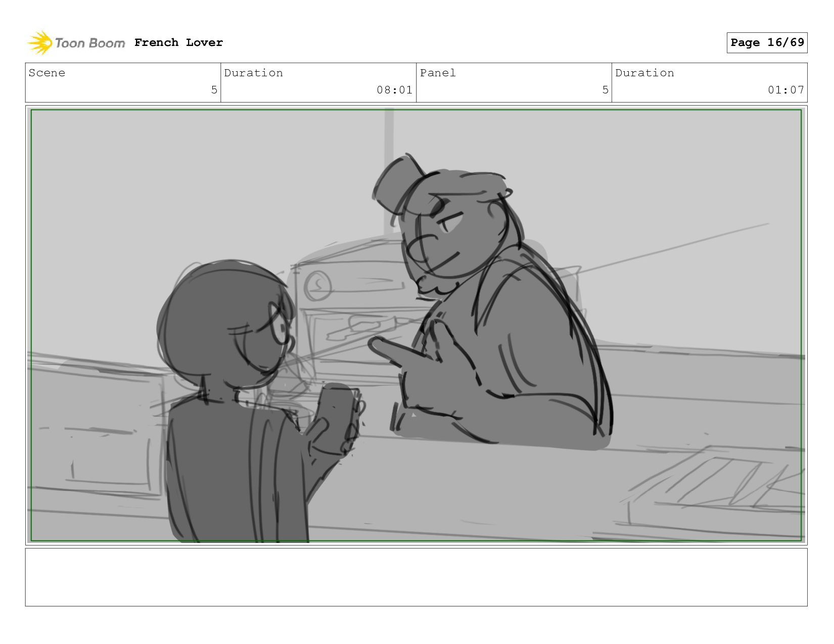Click the scene number value 5
The height and width of the screenshot is (644, 834).
[214, 90]
